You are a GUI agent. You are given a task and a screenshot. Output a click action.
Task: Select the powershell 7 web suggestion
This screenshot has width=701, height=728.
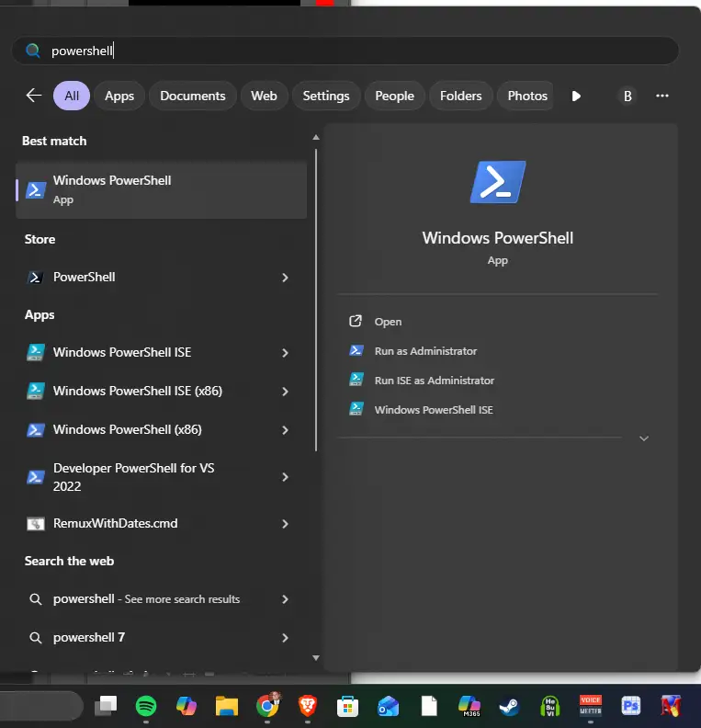(x=162, y=638)
